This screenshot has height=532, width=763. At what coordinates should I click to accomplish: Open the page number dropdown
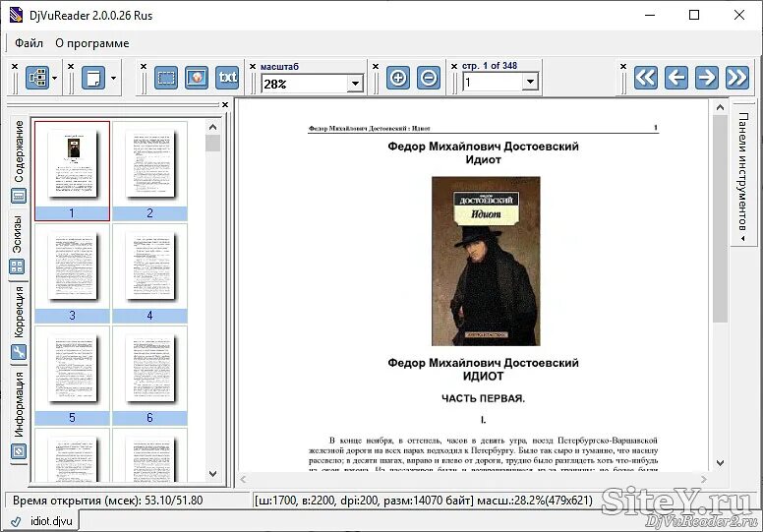click(x=530, y=82)
